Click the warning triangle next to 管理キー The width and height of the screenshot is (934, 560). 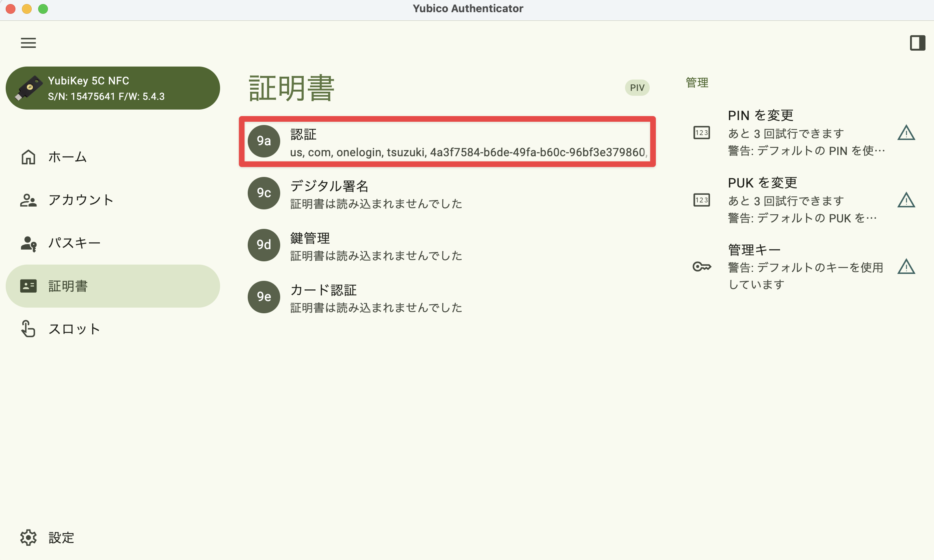(x=906, y=267)
